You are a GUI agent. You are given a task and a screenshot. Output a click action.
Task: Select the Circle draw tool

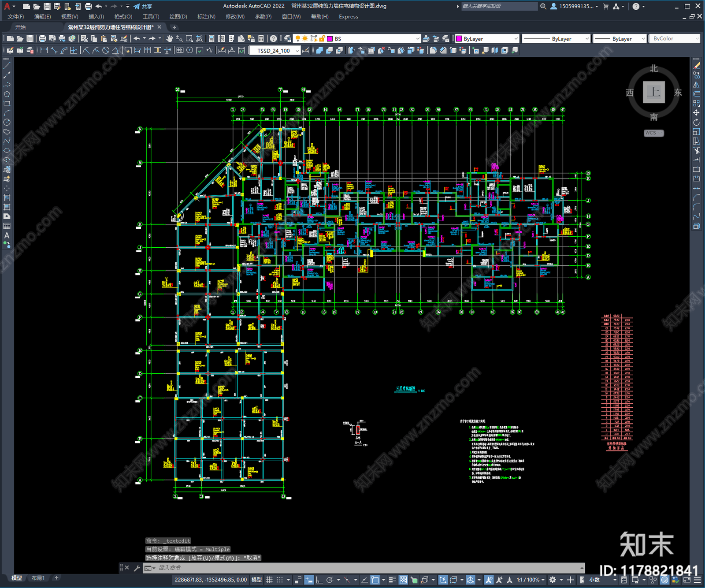click(7, 122)
